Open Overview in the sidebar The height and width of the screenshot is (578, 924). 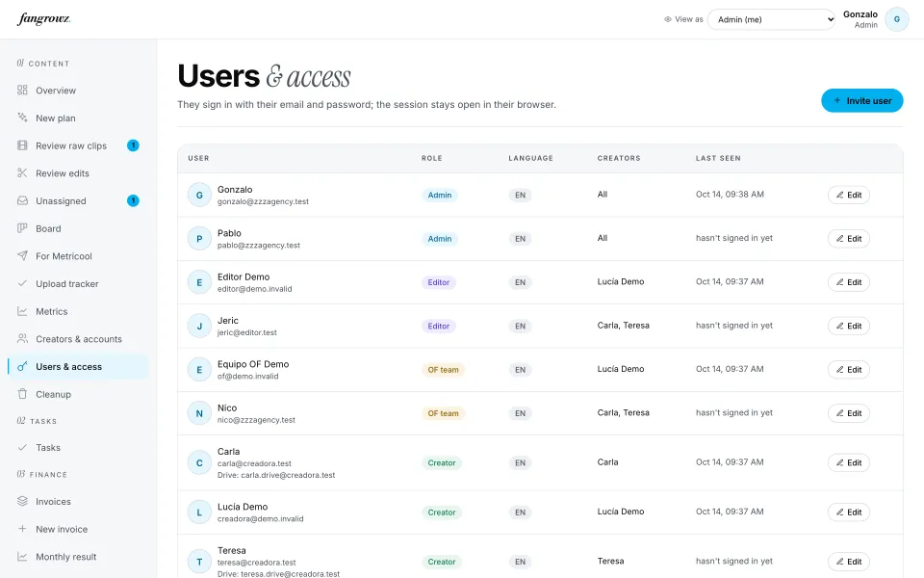78,91
